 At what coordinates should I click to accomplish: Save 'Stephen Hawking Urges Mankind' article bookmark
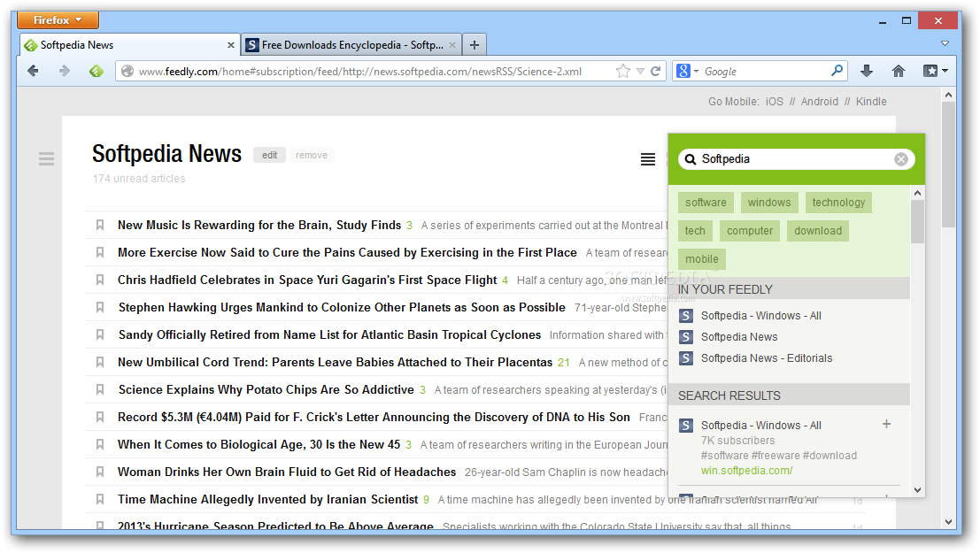pyautogui.click(x=100, y=307)
